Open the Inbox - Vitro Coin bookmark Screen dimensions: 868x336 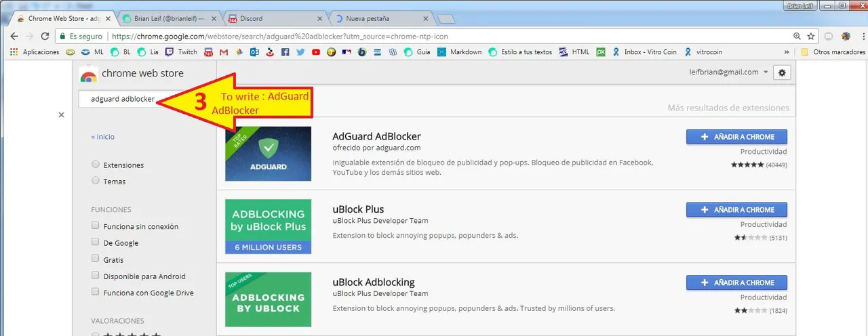(644, 51)
